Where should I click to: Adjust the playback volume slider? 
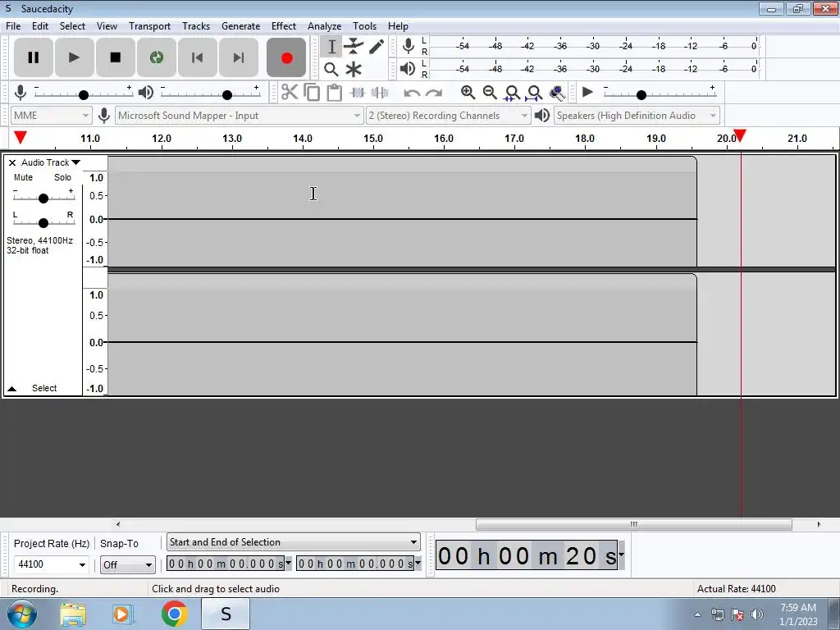coord(227,95)
